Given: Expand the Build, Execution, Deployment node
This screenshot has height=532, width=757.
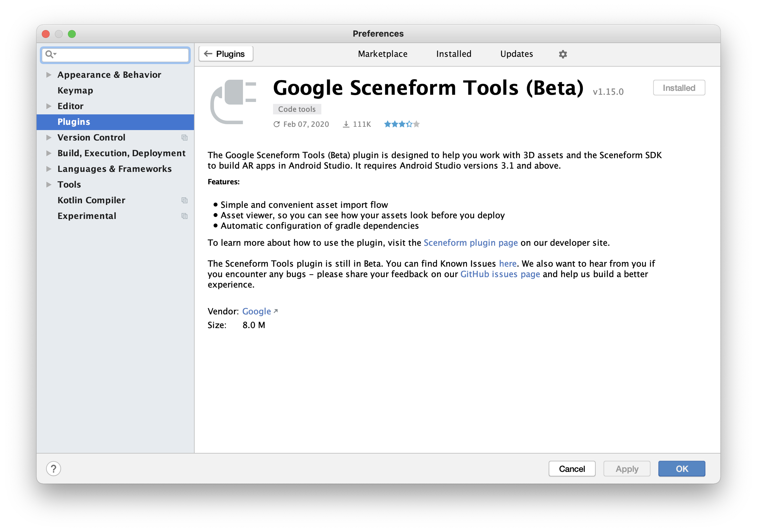Looking at the screenshot, I should [x=49, y=153].
